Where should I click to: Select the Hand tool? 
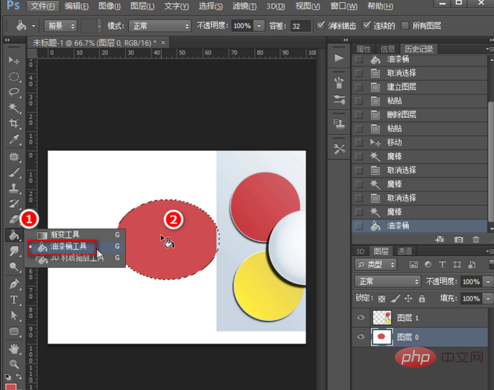click(14, 349)
